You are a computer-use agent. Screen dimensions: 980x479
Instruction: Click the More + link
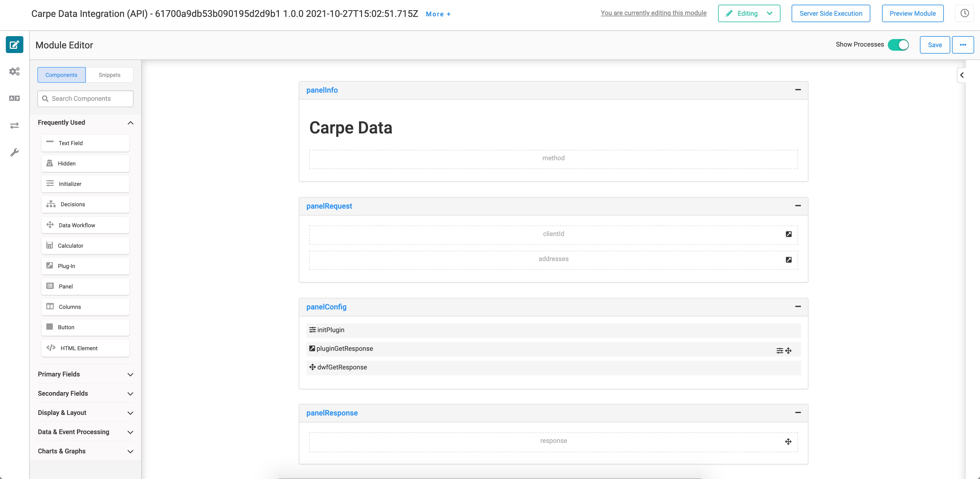(x=438, y=14)
